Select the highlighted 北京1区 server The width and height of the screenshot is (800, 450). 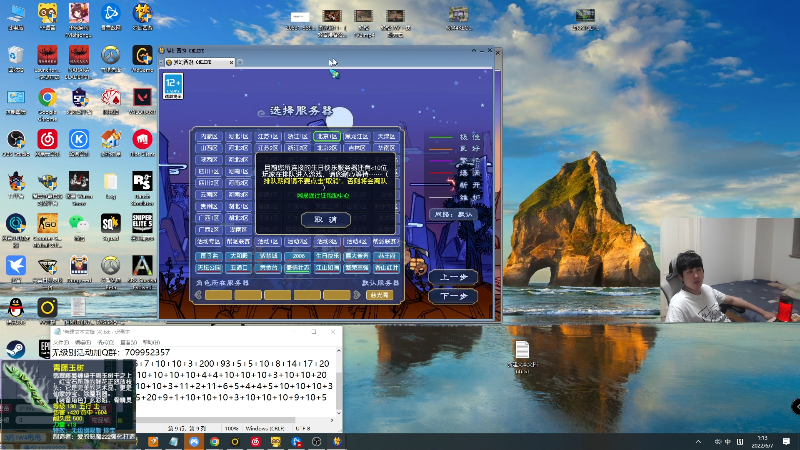click(x=327, y=137)
